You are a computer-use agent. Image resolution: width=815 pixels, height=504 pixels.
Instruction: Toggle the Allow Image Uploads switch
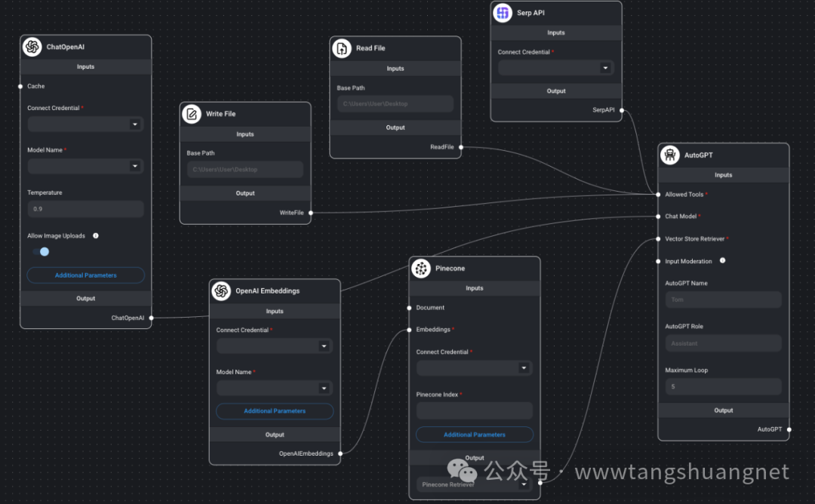(x=41, y=251)
